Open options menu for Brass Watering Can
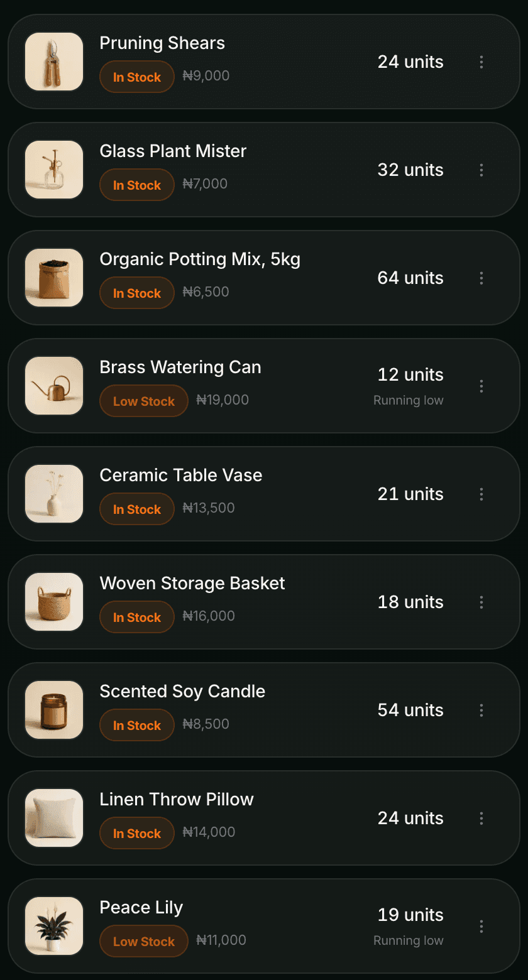The width and height of the screenshot is (528, 980). pos(481,386)
